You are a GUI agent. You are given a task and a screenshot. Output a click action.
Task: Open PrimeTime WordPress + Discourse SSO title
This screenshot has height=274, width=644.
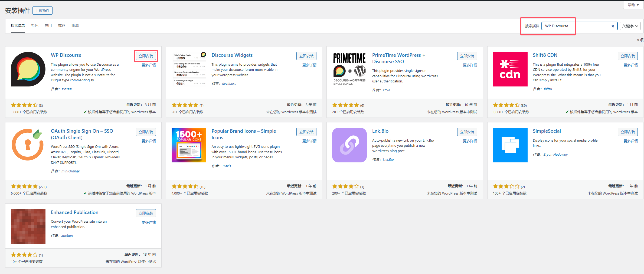pos(399,58)
